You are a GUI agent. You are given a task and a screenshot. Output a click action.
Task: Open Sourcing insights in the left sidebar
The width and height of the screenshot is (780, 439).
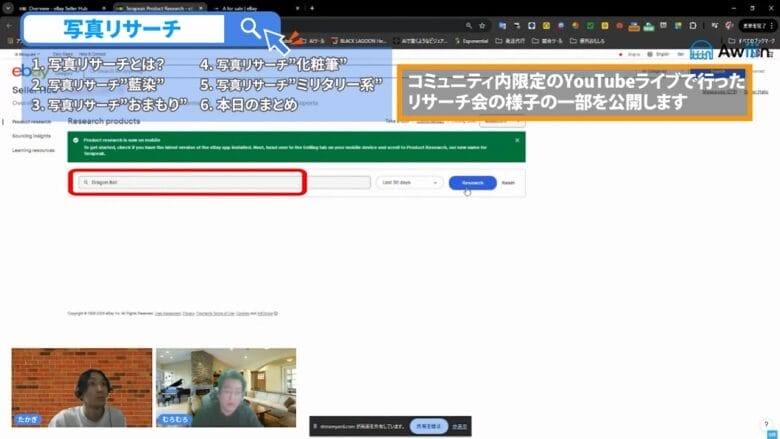click(x=31, y=136)
